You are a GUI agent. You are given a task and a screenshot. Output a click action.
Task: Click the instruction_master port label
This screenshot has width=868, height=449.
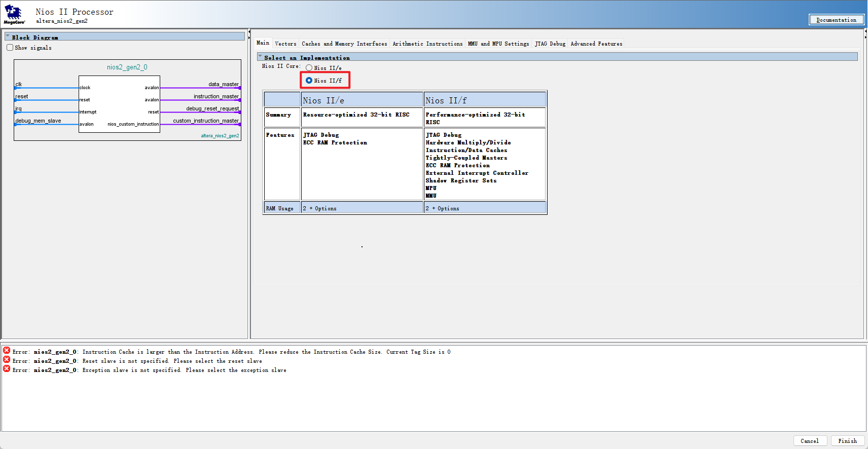pyautogui.click(x=216, y=96)
